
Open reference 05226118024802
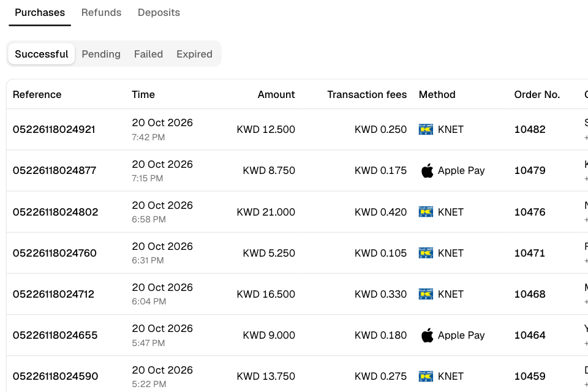[x=56, y=212]
